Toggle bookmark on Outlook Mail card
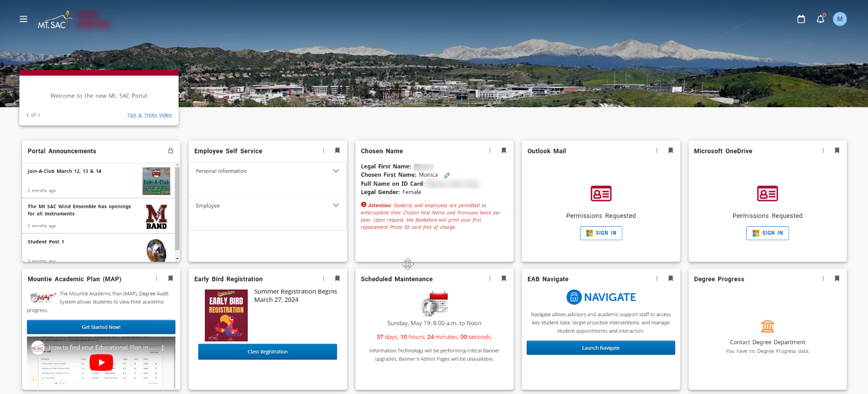The height and width of the screenshot is (394, 868). [670, 151]
